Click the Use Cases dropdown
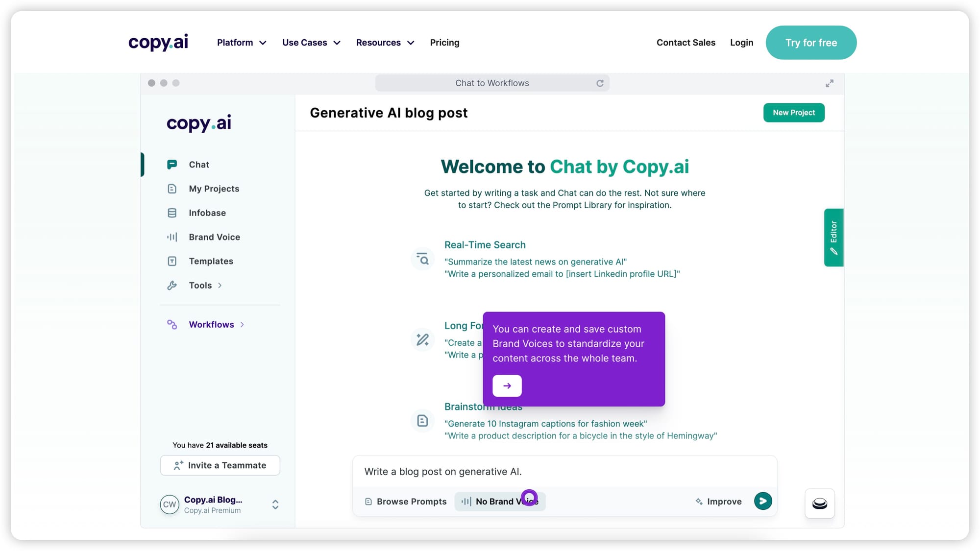 pos(311,43)
